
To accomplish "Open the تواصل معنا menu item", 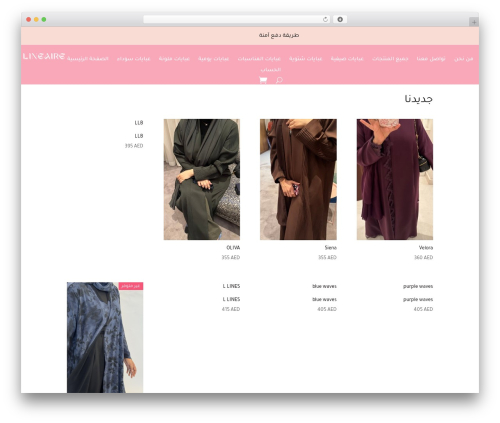I will tap(431, 59).
